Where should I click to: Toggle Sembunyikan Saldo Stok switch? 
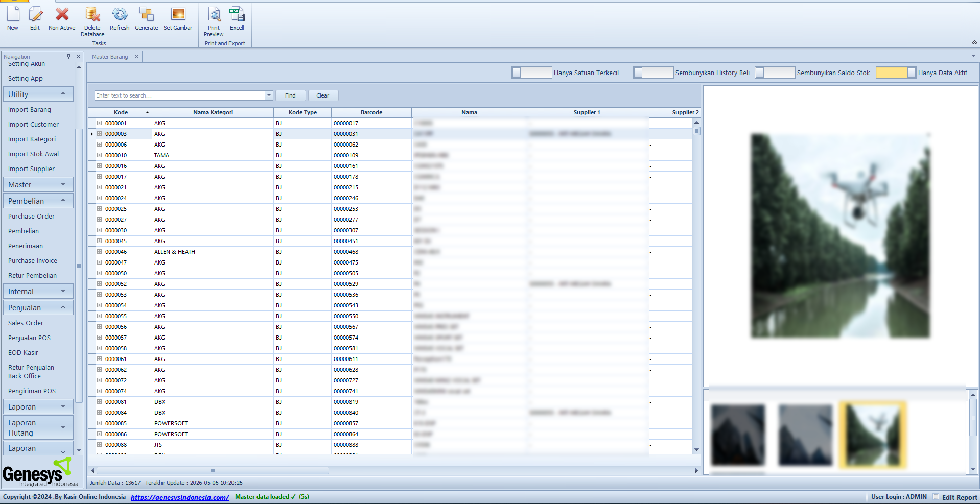(x=775, y=73)
